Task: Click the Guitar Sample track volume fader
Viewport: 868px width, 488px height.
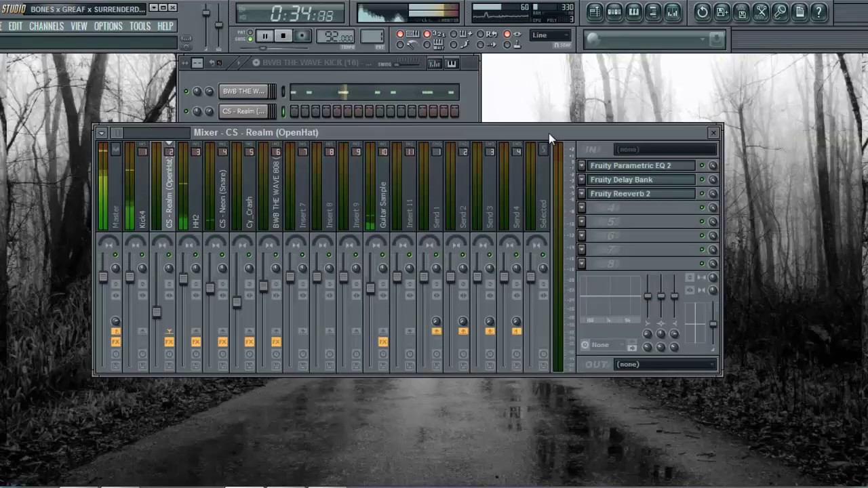Action: coord(370,288)
